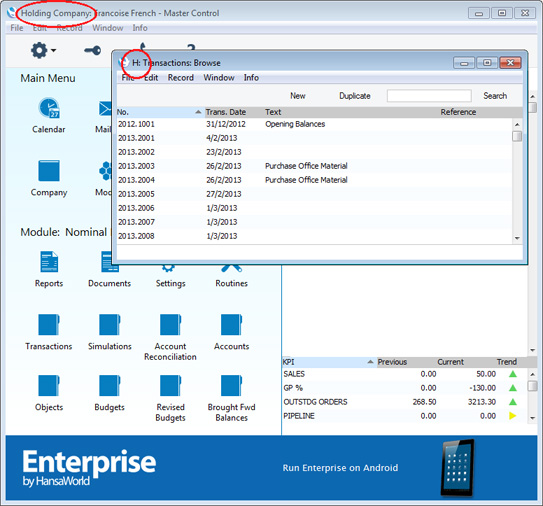
Task: Click the Duplicate button in Transactions Browse
Action: coord(355,96)
